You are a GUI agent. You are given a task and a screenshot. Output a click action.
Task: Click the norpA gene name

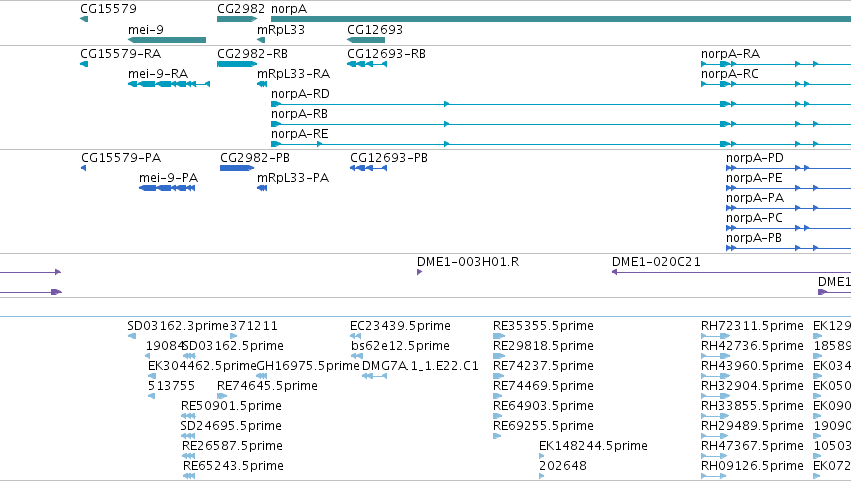tap(289, 9)
